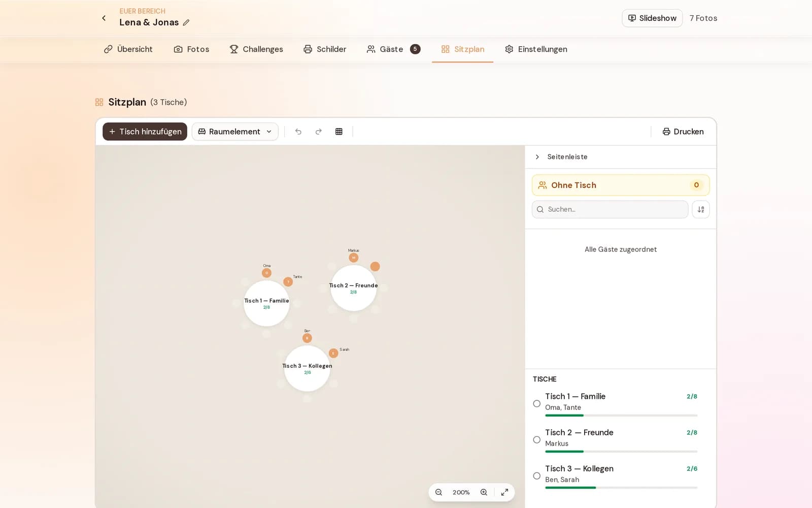The width and height of the screenshot is (812, 508).
Task: Select radio for Tisch 2 — Freunde
Action: [537, 439]
